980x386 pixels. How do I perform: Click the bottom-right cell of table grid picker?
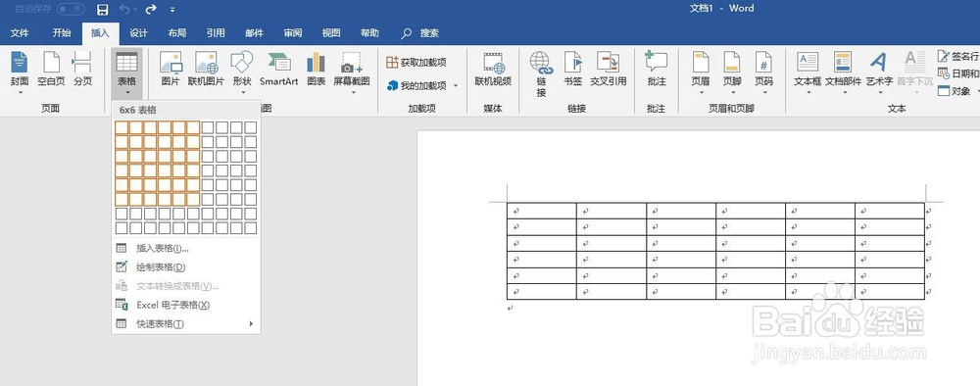pyautogui.click(x=251, y=228)
